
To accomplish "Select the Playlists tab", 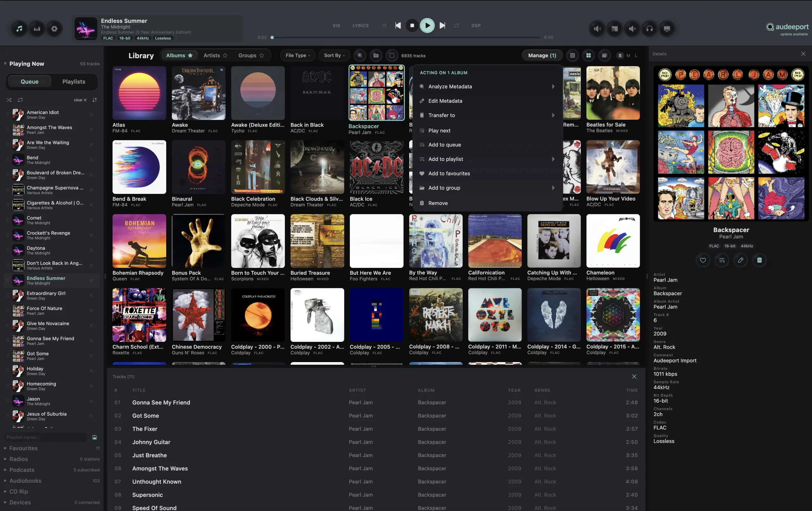I will pos(74,82).
